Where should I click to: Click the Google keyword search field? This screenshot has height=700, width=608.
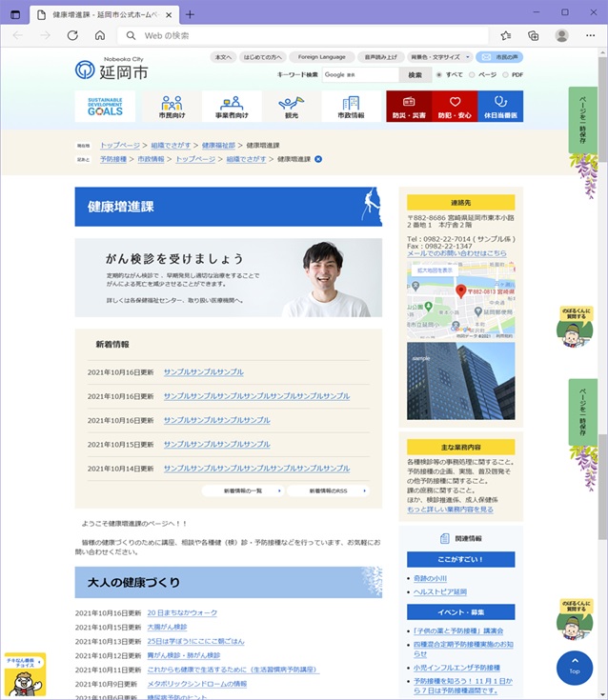360,75
